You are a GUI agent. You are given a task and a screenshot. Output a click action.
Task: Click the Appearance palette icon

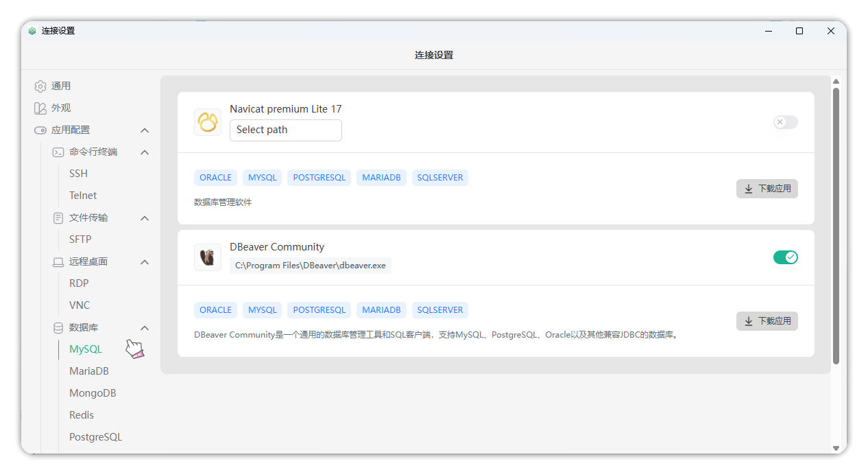click(40, 108)
